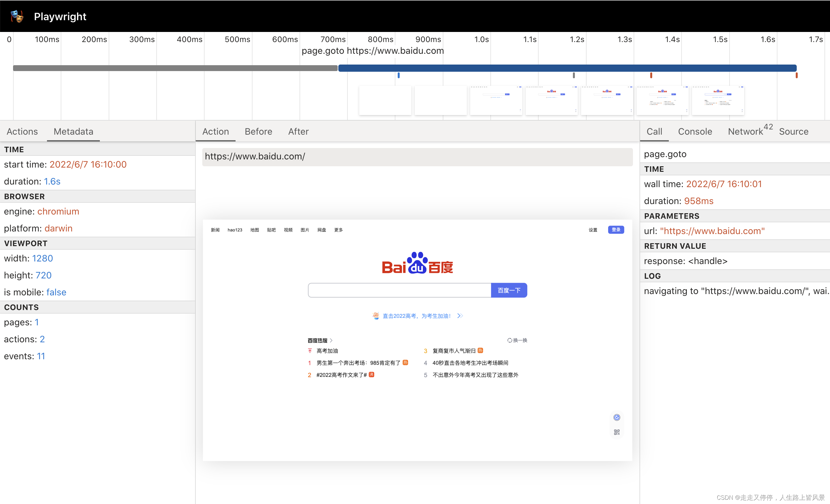Image resolution: width=830 pixels, height=504 pixels.
Task: Click the Playwright masks logo icon
Action: click(17, 16)
